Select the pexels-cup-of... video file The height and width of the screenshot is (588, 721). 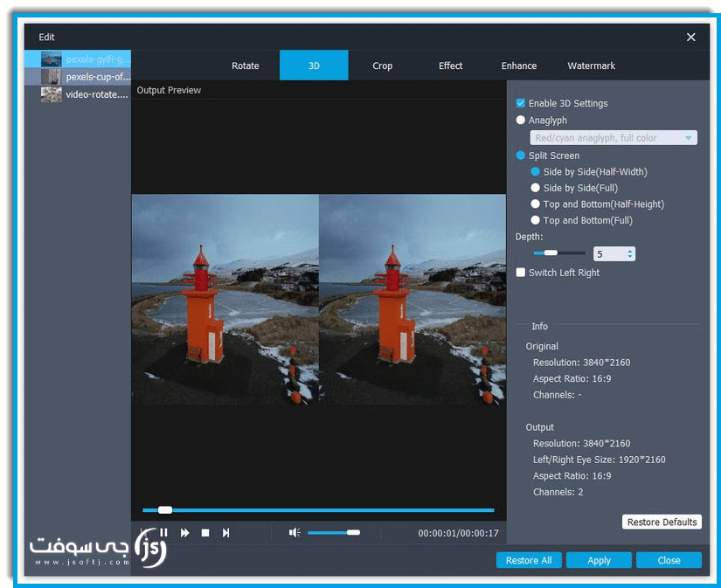[x=78, y=77]
